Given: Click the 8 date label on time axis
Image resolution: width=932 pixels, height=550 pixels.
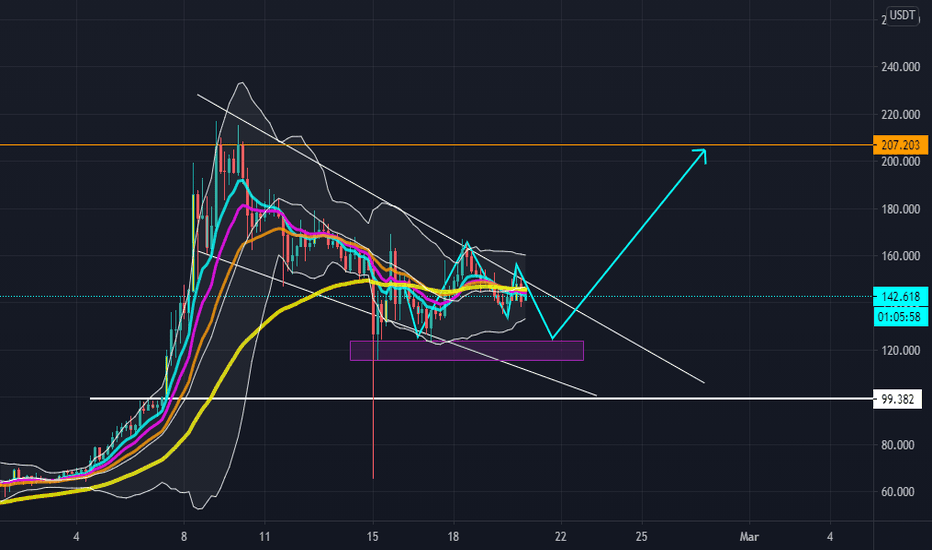Looking at the screenshot, I should click(184, 537).
